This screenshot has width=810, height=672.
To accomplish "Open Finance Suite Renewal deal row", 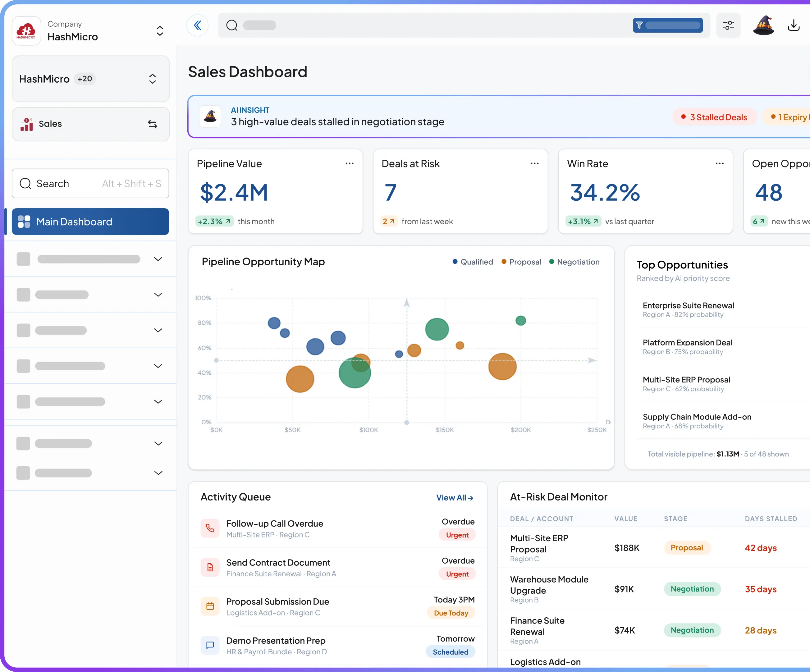I will 654,630.
